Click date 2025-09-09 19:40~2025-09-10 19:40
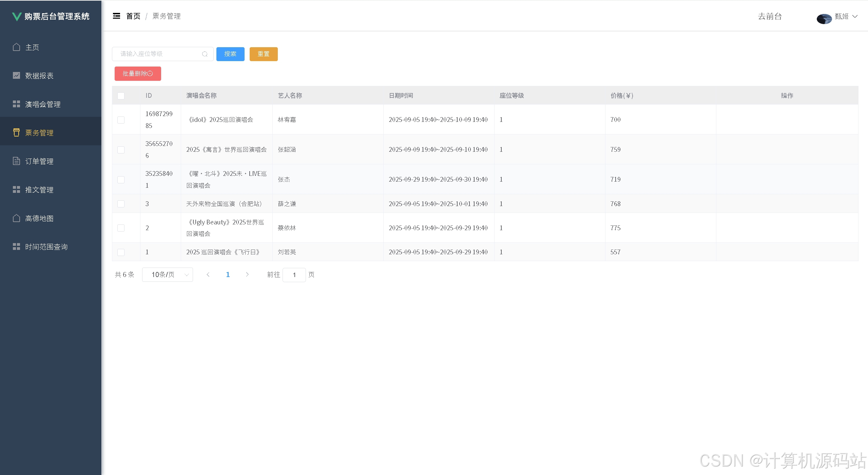Screen dimensions: 868x475 [x=438, y=149]
